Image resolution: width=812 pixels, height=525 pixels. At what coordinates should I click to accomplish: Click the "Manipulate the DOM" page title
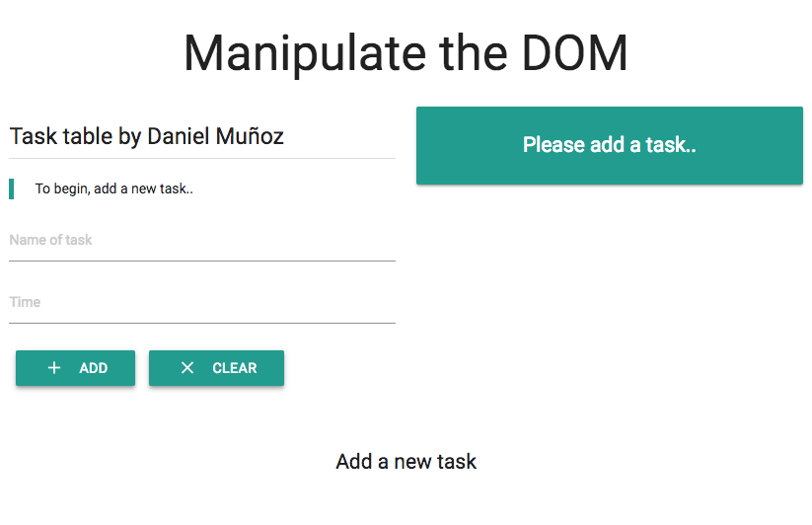tap(406, 53)
